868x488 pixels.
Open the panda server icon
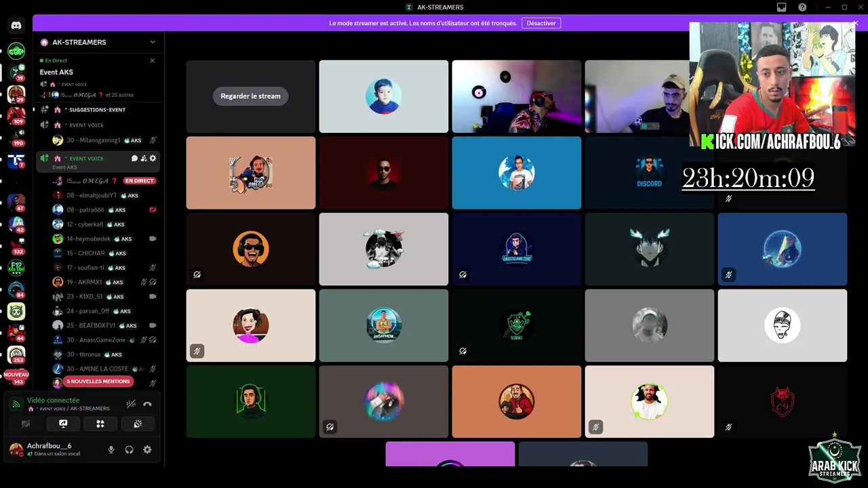point(16,311)
